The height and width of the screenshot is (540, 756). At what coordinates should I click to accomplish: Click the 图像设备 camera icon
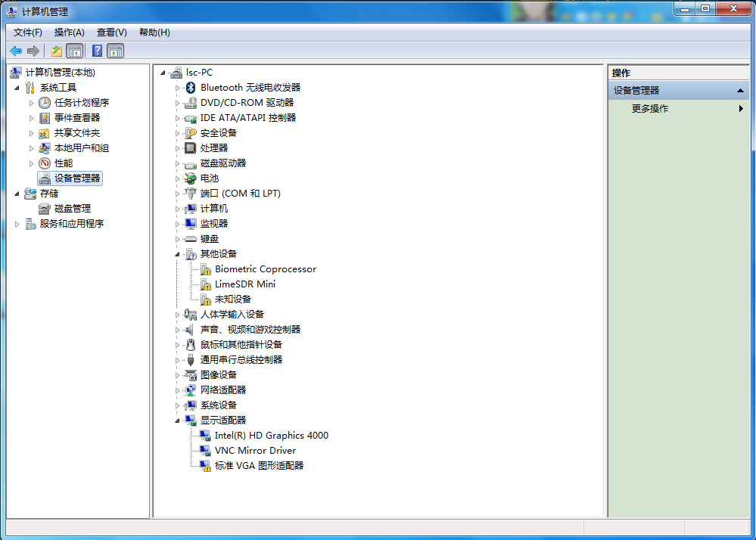click(191, 375)
